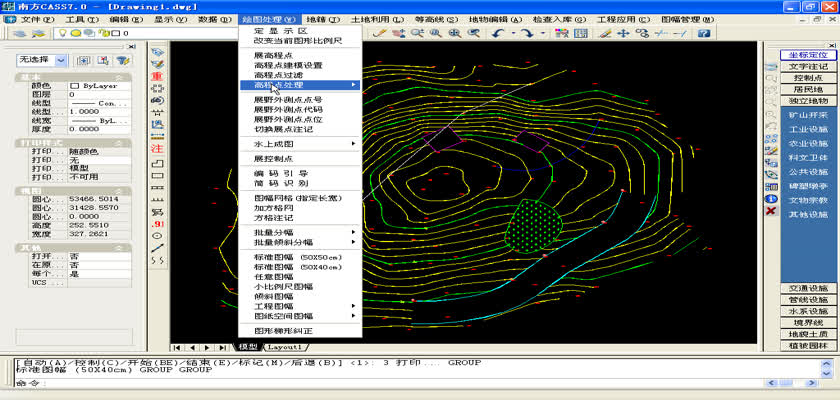Image resolution: width=840 pixels, height=400 pixels.
Task: Click the filter funnel icon in properties panel
Action: click(122, 61)
